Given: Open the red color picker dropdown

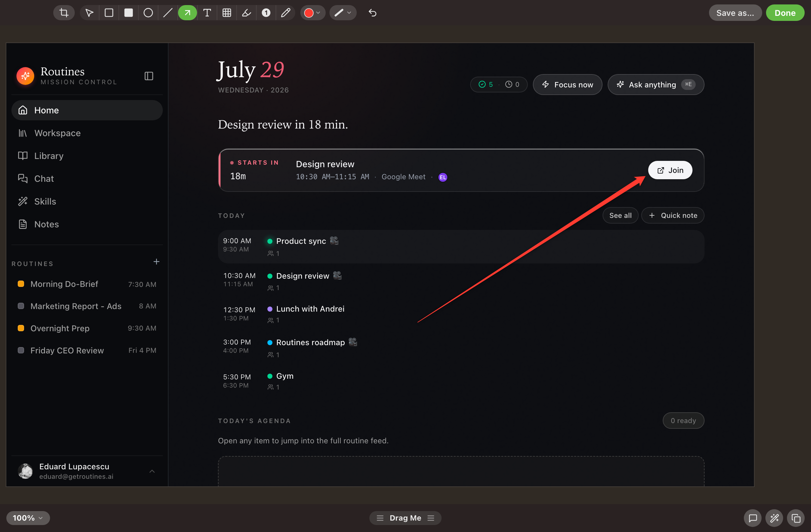Looking at the screenshot, I should [312, 13].
